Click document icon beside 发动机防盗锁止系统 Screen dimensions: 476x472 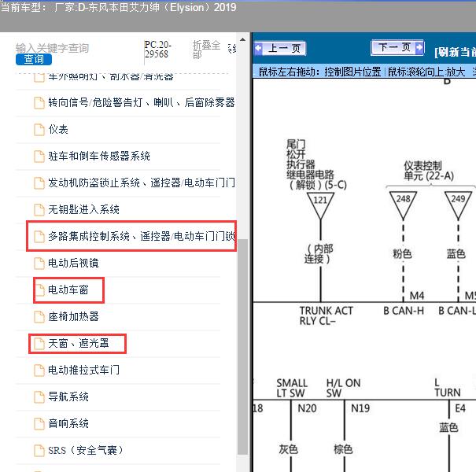tap(39, 183)
